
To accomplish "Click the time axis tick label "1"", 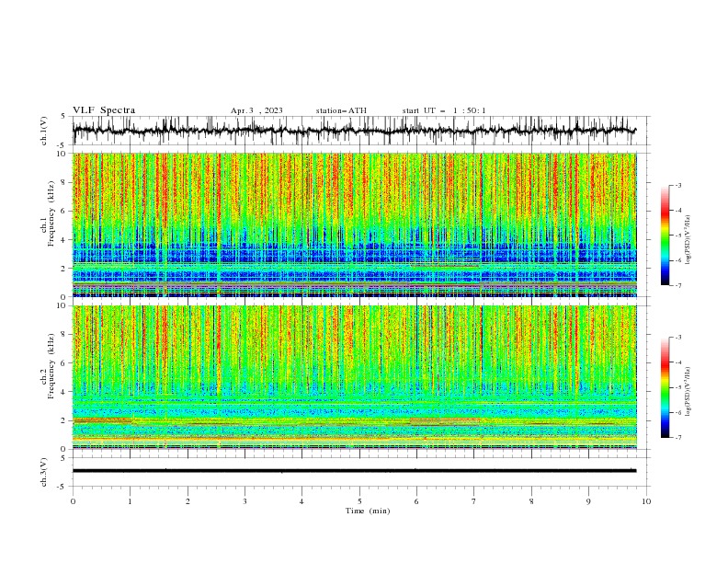I will 130,501.
